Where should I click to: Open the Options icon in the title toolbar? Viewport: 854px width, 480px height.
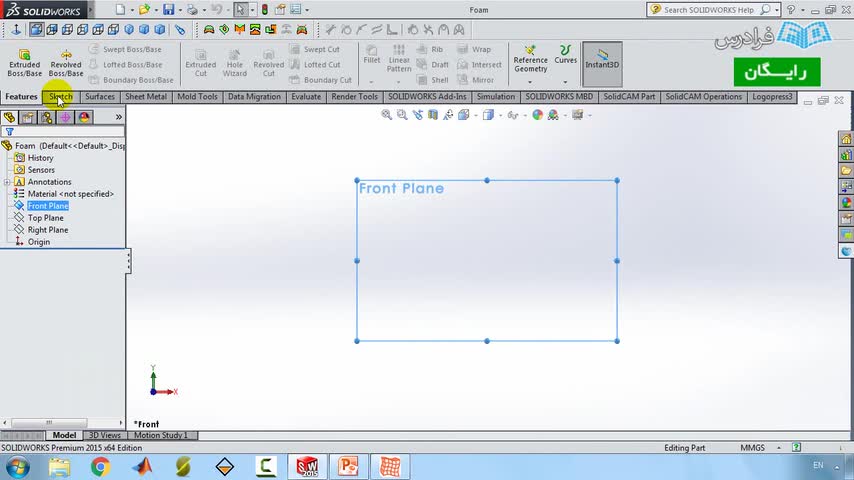click(295, 10)
